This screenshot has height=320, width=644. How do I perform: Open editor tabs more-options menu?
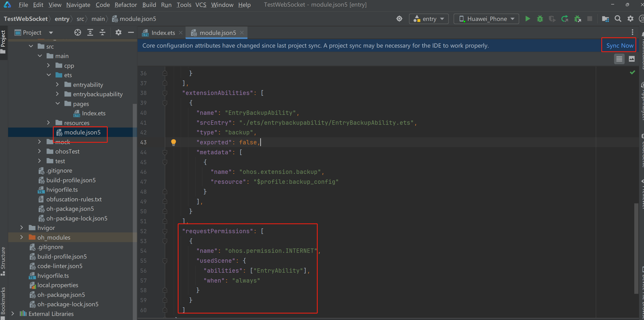[x=632, y=32]
